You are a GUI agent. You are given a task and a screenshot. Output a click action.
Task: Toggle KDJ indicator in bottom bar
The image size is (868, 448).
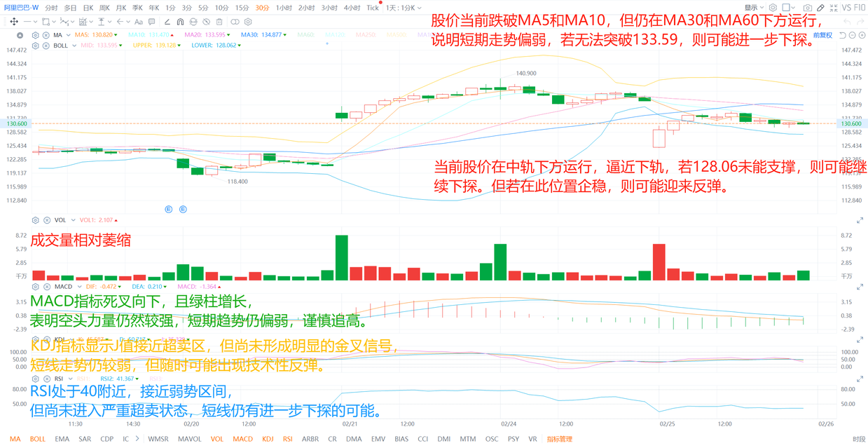268,439
